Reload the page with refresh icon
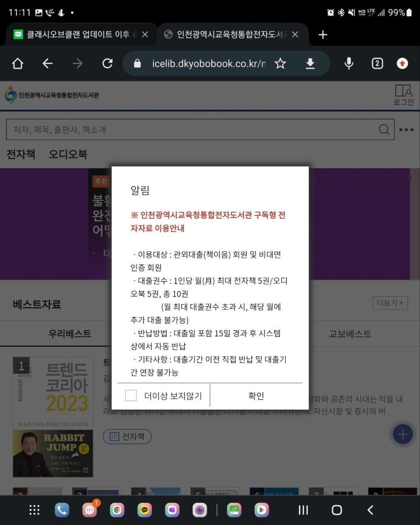The height and width of the screenshot is (525, 420). click(107, 63)
